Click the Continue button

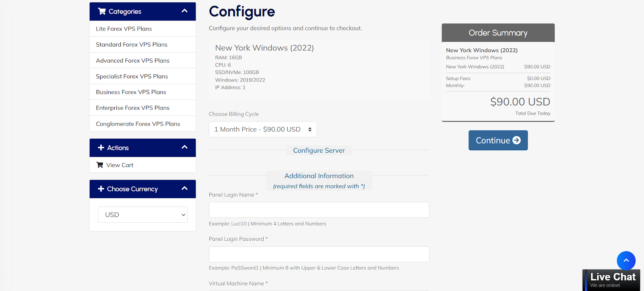click(x=498, y=140)
